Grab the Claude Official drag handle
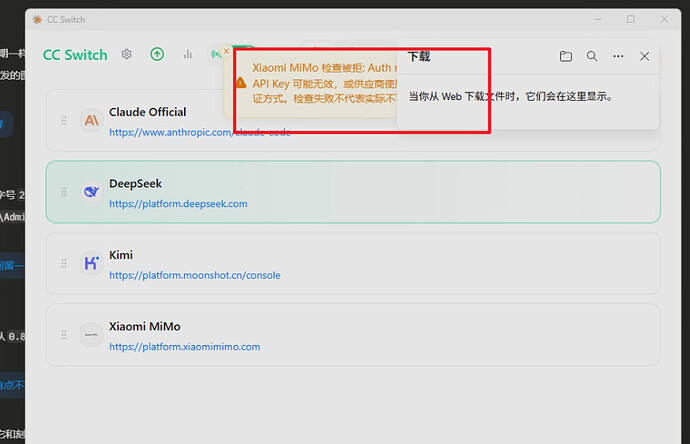Viewport: 690px width, 444px height. click(64, 120)
